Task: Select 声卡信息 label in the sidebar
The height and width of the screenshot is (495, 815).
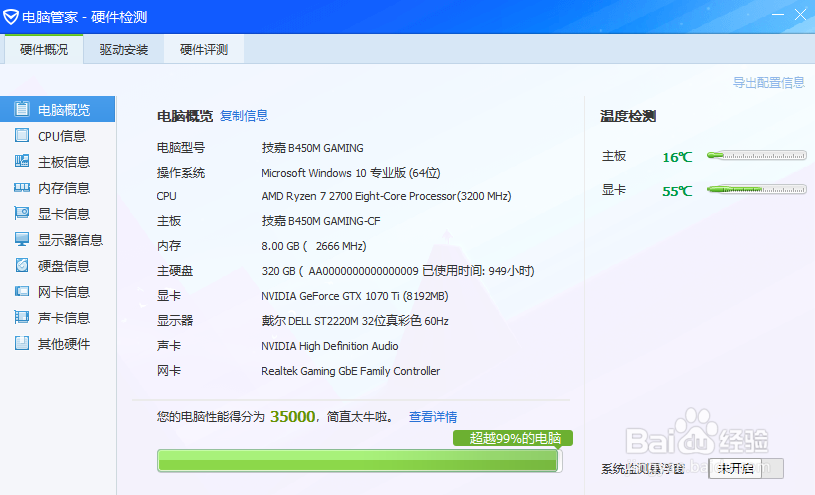Action: (64, 318)
